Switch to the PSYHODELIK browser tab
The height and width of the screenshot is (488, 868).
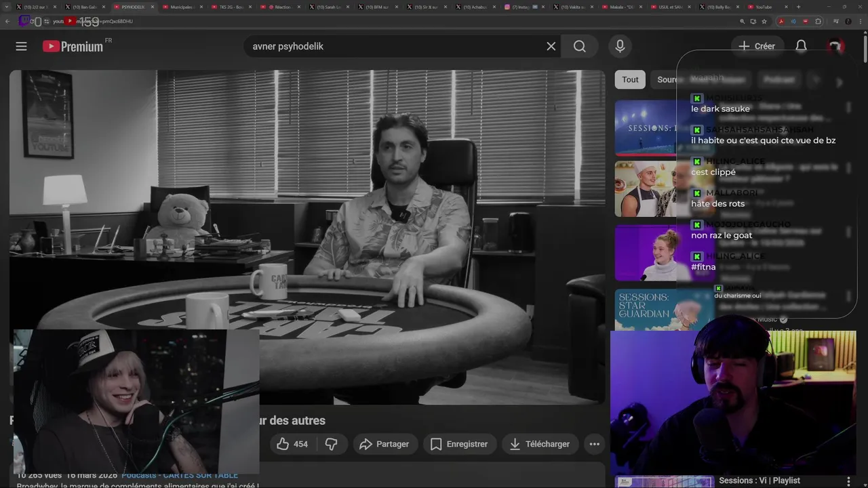133,7
